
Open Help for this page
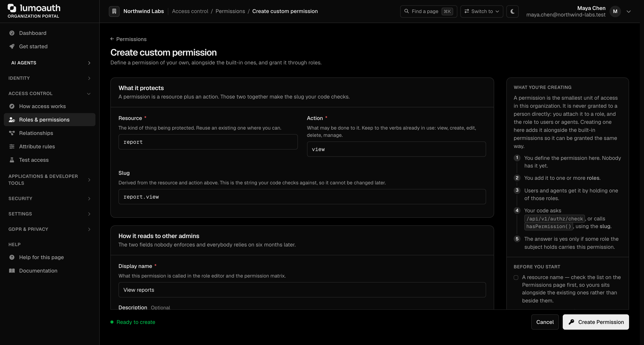coord(49,257)
